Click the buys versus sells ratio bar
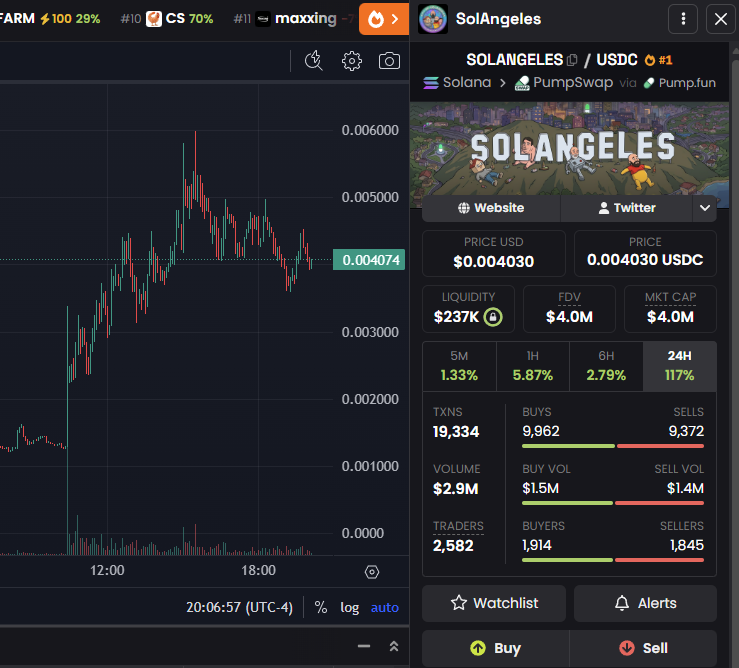The image size is (739, 668). click(x=613, y=446)
